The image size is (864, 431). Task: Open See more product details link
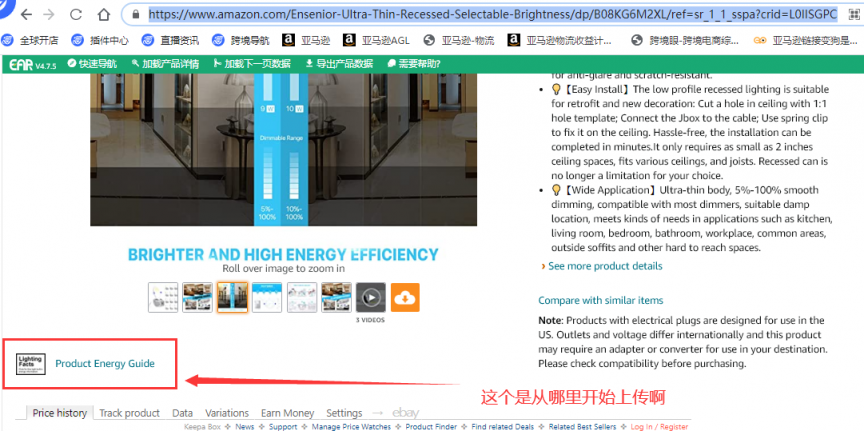pyautogui.click(x=605, y=266)
